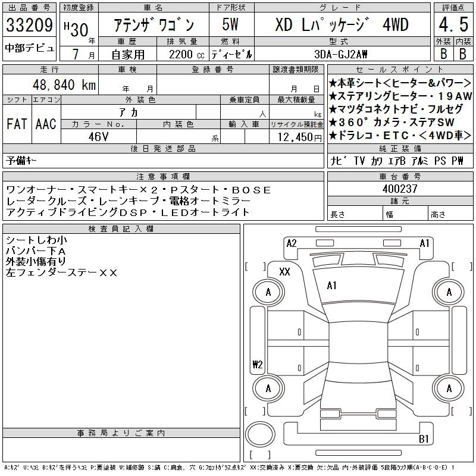
Task: Click genuine equipment line ナビ TV カワ エアB
Action: tap(397, 161)
